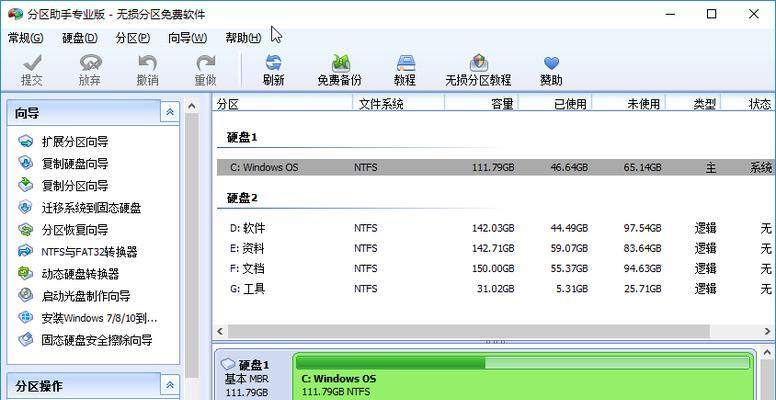
Task: Click the 启动光盘制作向导 disc icon
Action: (x=25, y=296)
